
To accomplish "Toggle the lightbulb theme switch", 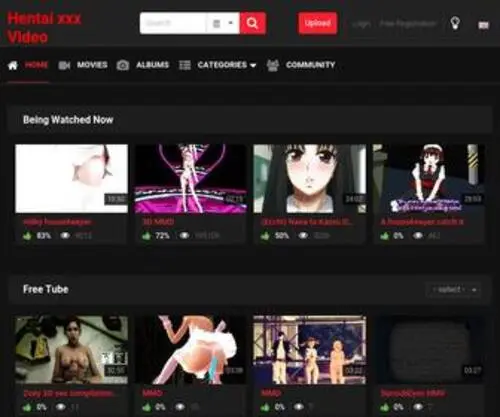I will 455,23.
